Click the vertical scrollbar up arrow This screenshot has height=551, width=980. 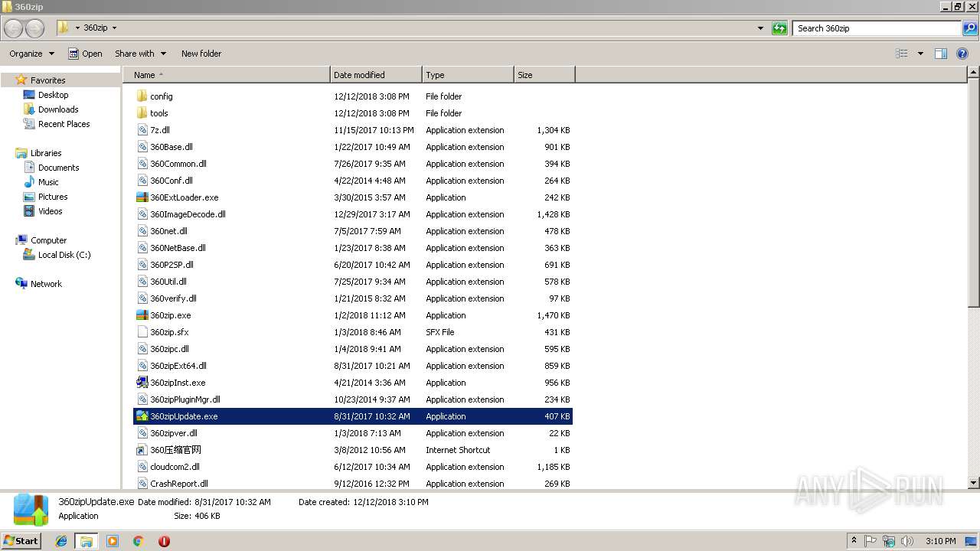pyautogui.click(x=974, y=73)
